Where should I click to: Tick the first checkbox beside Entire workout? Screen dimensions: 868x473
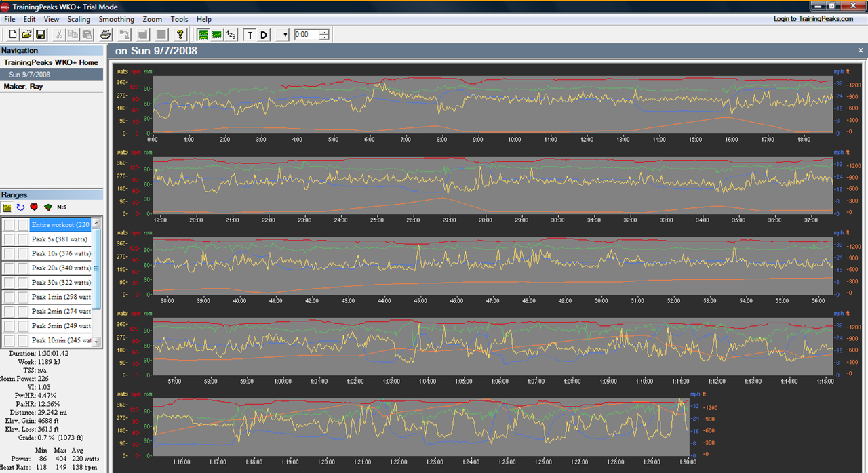coord(9,225)
